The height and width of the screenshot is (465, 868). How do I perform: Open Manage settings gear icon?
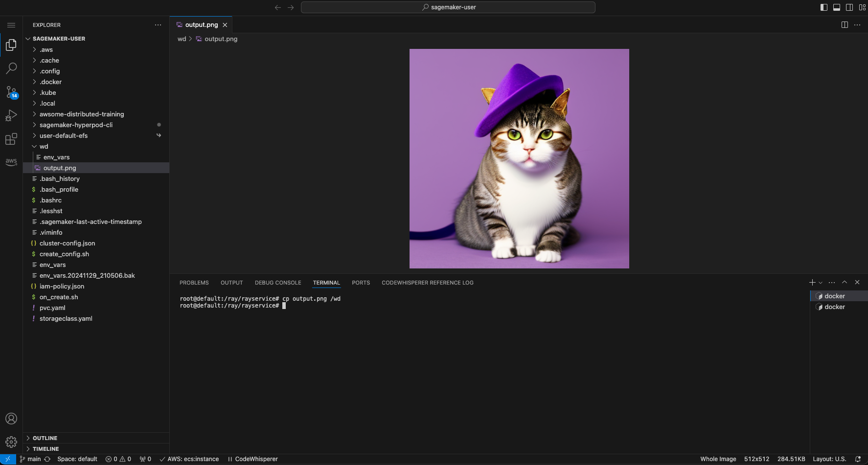click(x=11, y=442)
